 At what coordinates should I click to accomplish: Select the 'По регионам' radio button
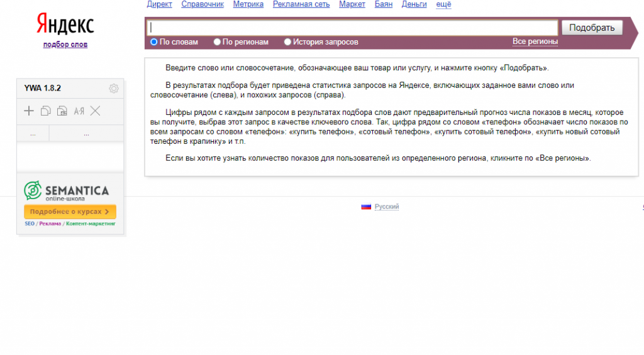[217, 42]
